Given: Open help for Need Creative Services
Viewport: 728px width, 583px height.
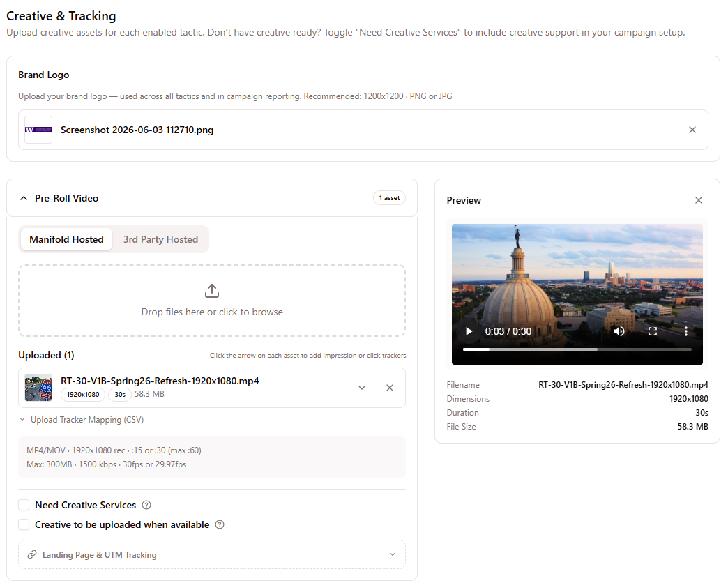Looking at the screenshot, I should (146, 505).
